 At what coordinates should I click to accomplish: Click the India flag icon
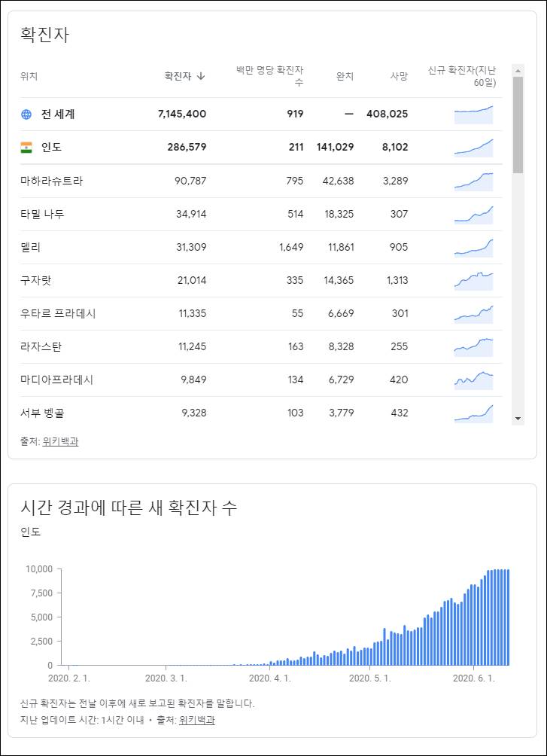click(x=26, y=148)
